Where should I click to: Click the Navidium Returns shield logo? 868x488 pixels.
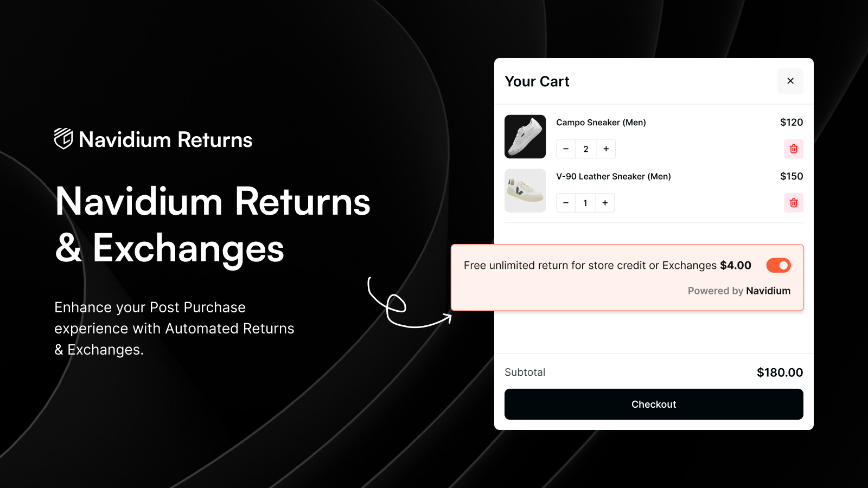click(x=61, y=139)
